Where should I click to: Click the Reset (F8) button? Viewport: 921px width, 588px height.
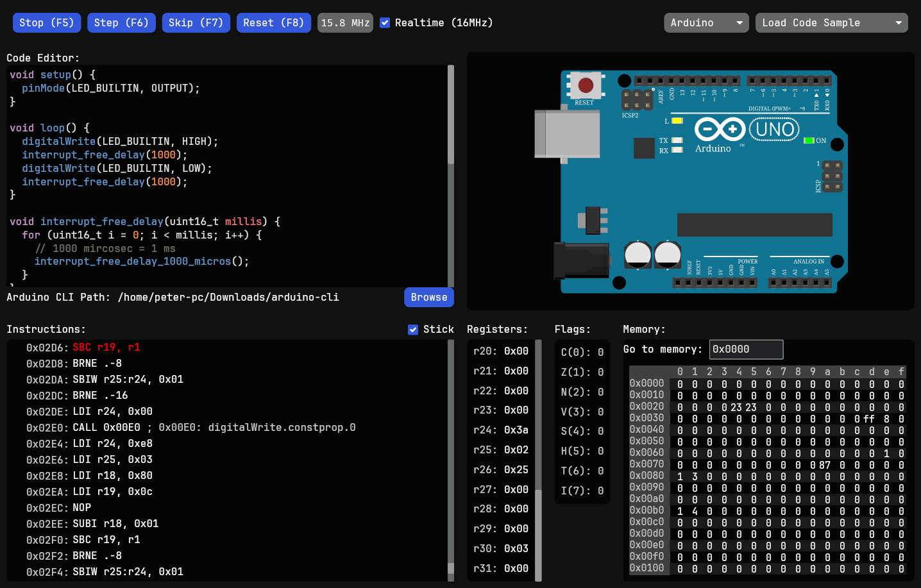pos(274,22)
